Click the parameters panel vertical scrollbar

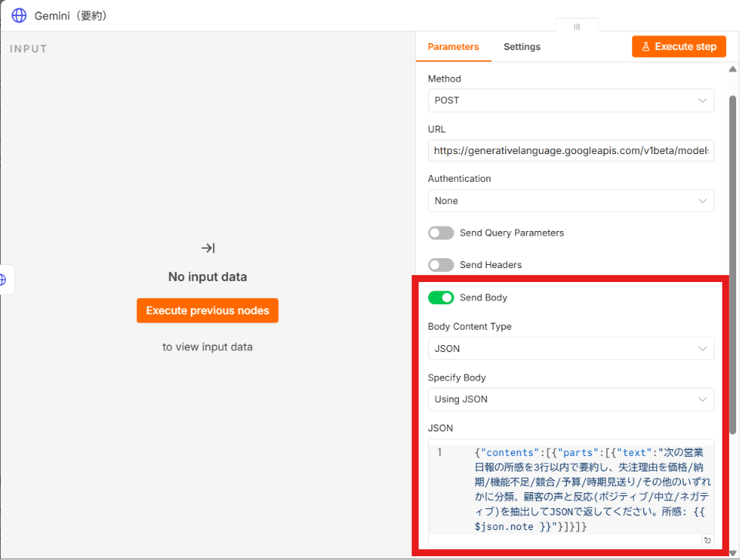coord(732,264)
